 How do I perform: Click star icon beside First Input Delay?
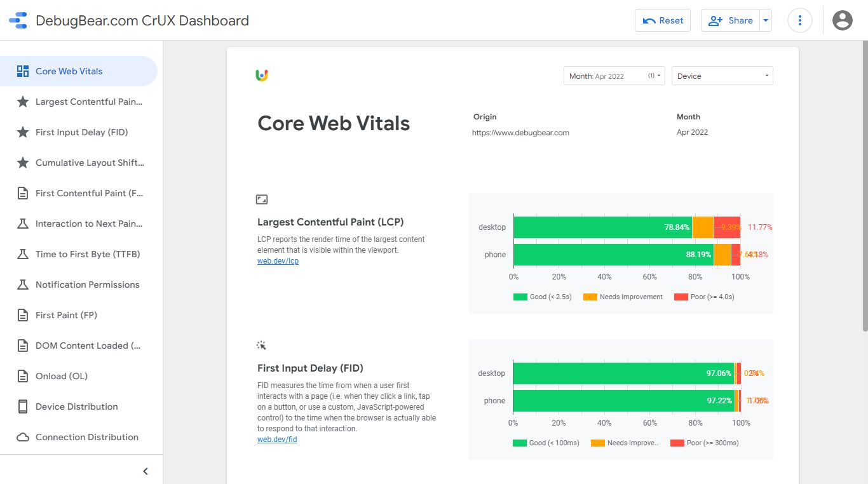pos(23,132)
